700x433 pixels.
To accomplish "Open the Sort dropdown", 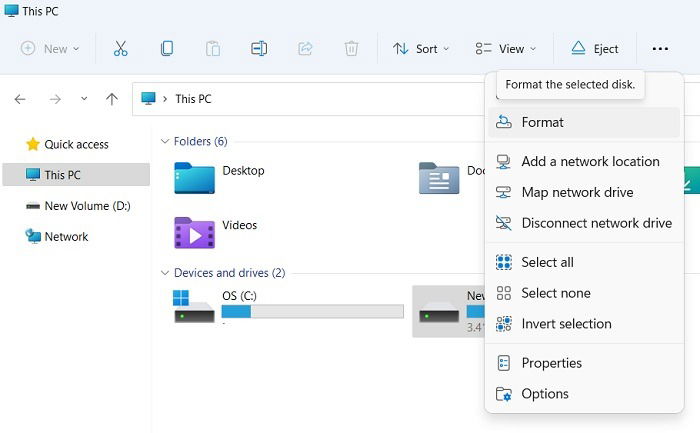I will 421,49.
